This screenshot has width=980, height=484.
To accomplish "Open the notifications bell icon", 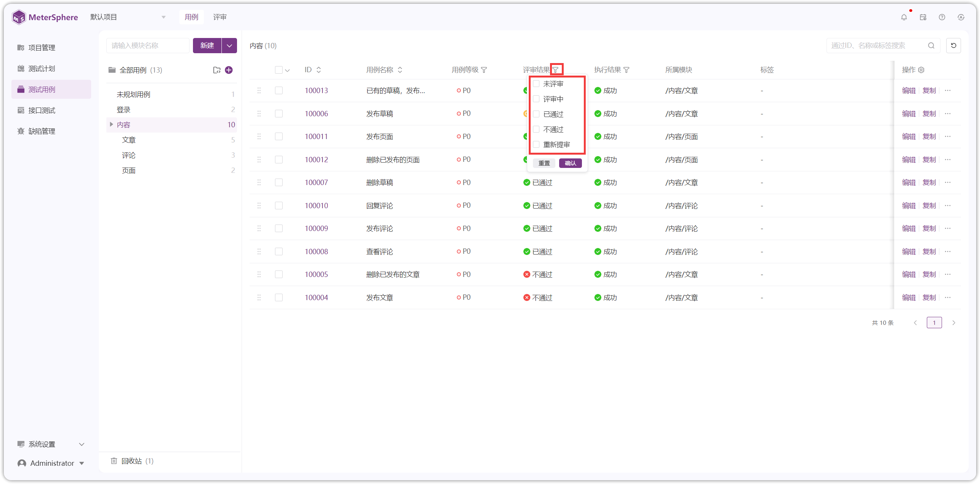I will (x=904, y=17).
